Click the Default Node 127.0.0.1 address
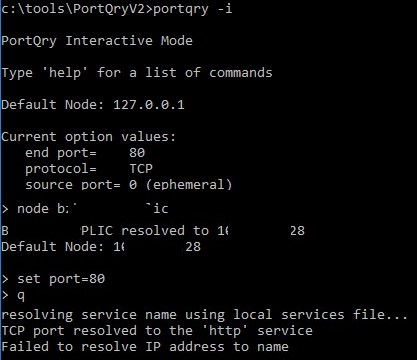Screen dimensions: 417x360 pyautogui.click(x=149, y=105)
